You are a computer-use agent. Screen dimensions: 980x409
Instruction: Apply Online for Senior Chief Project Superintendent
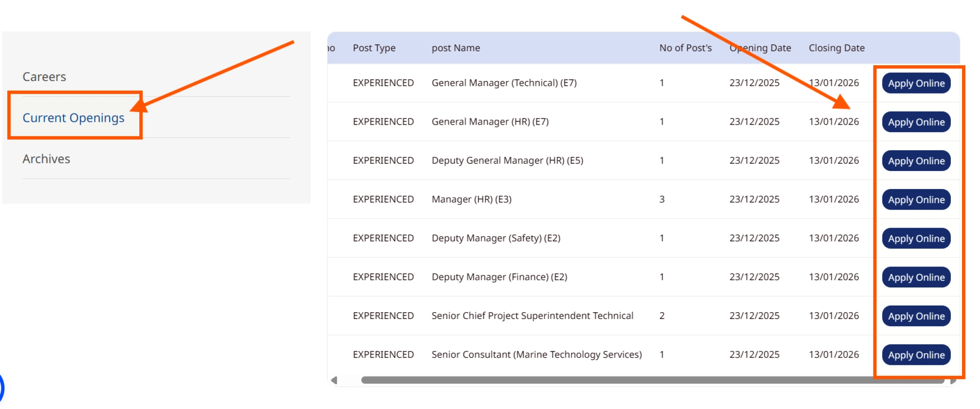[x=916, y=316]
